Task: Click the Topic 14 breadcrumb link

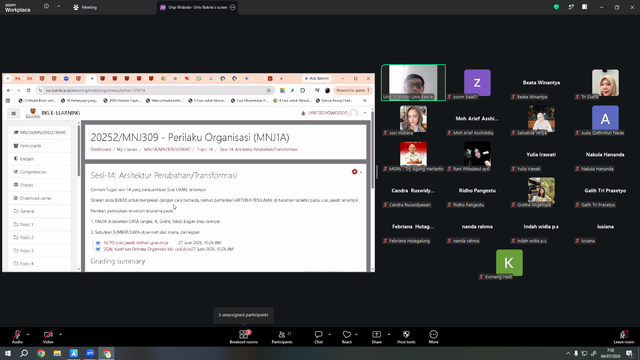Action: [x=205, y=149]
